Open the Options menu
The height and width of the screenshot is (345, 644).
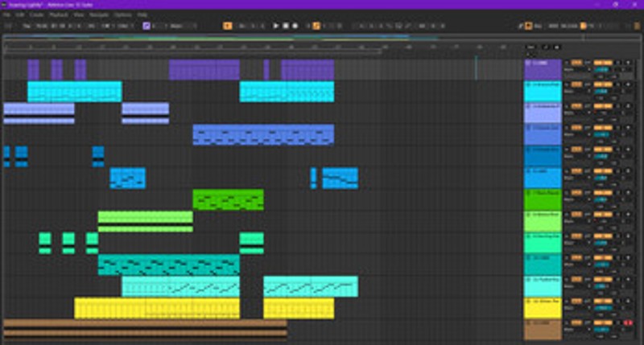point(123,14)
